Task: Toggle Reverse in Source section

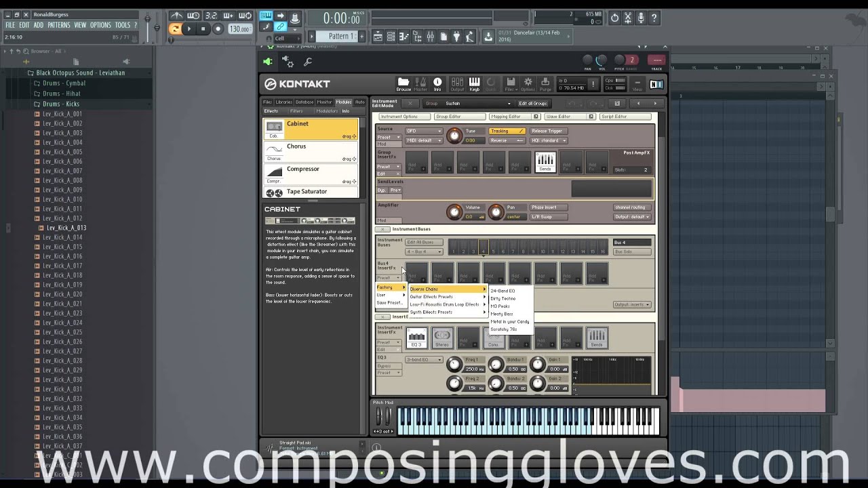Action: (x=507, y=140)
